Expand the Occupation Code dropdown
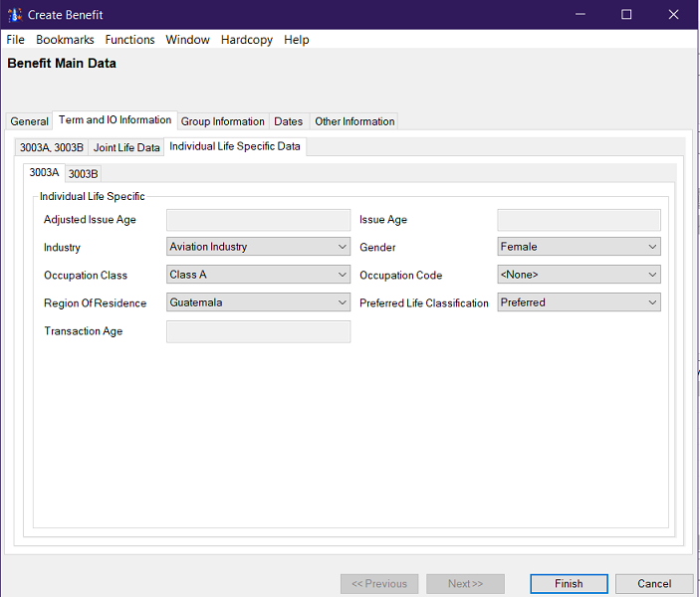The image size is (700, 597). coord(579,275)
